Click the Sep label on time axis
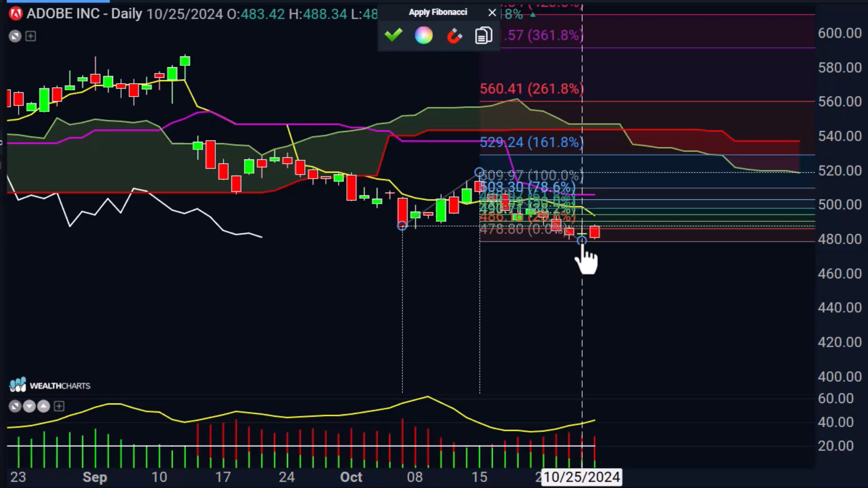 (95, 477)
